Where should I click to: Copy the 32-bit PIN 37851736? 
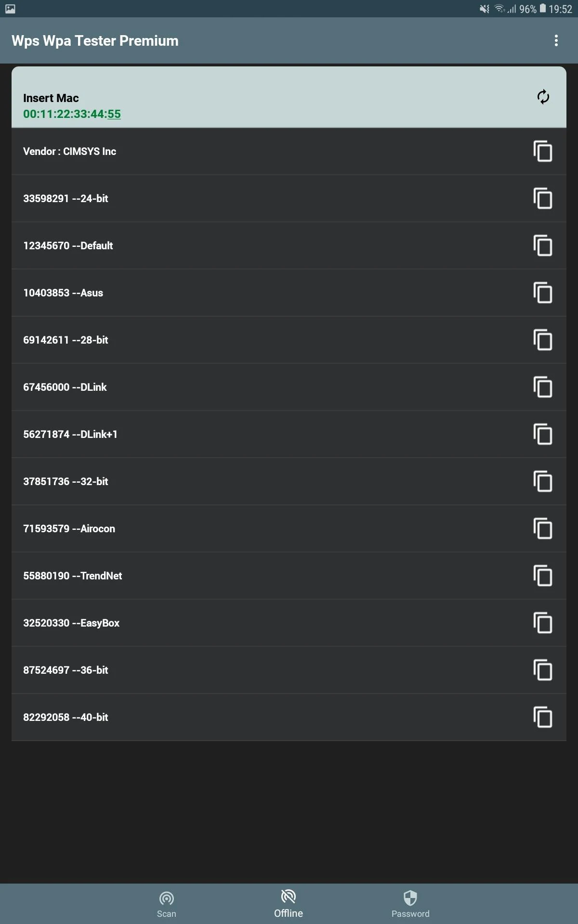coord(543,482)
